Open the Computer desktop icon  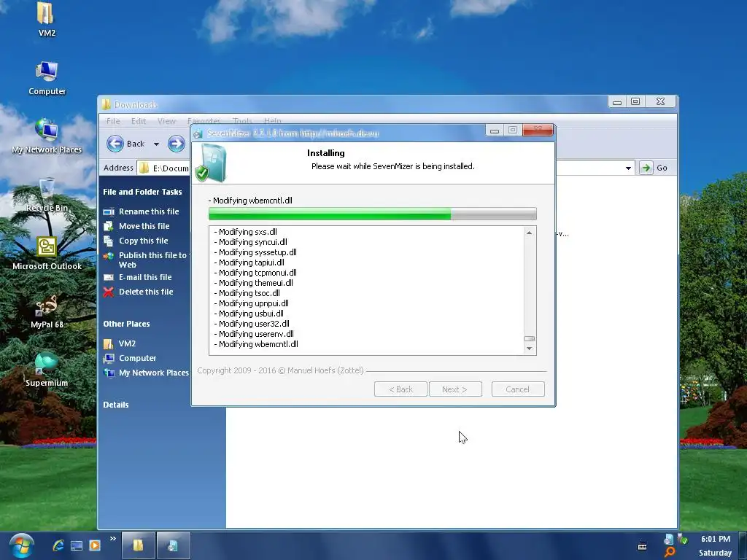(47, 77)
